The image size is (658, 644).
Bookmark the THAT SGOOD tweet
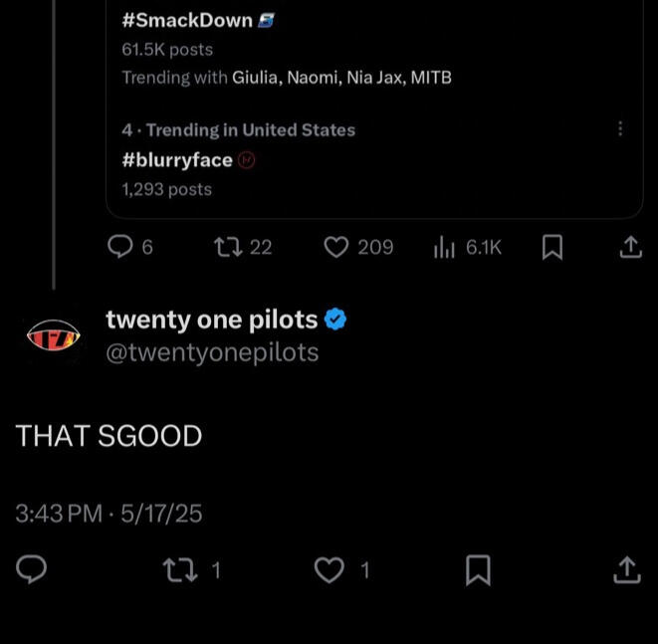(x=479, y=569)
